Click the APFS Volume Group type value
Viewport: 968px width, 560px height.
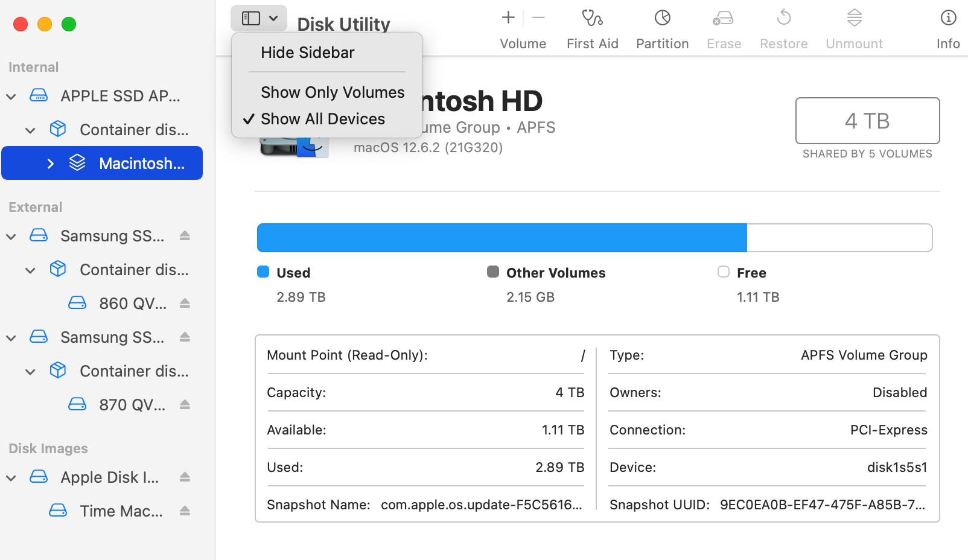coord(864,355)
